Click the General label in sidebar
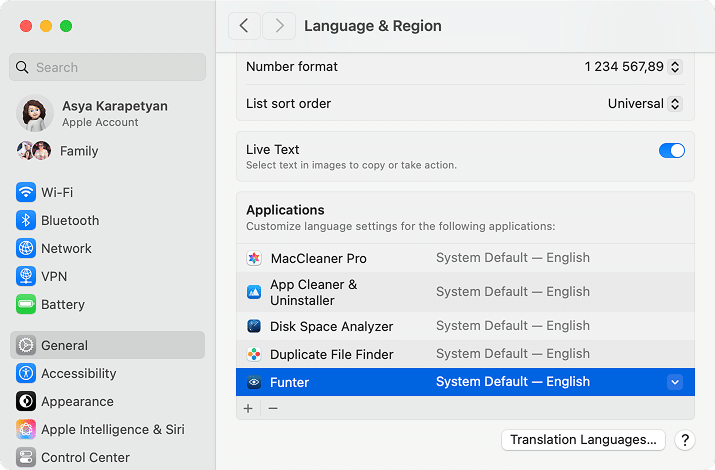The image size is (715, 470). point(64,346)
